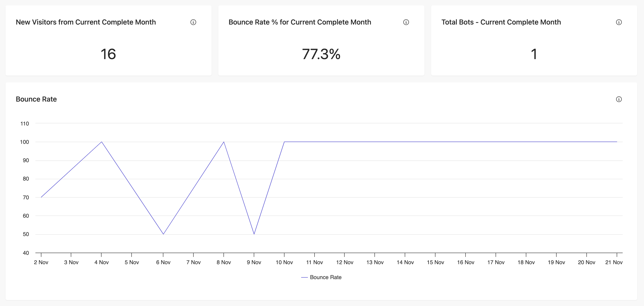Image resolution: width=644 pixels, height=306 pixels.
Task: Click the New Visitors from Current Complete Month title
Action: click(x=86, y=22)
